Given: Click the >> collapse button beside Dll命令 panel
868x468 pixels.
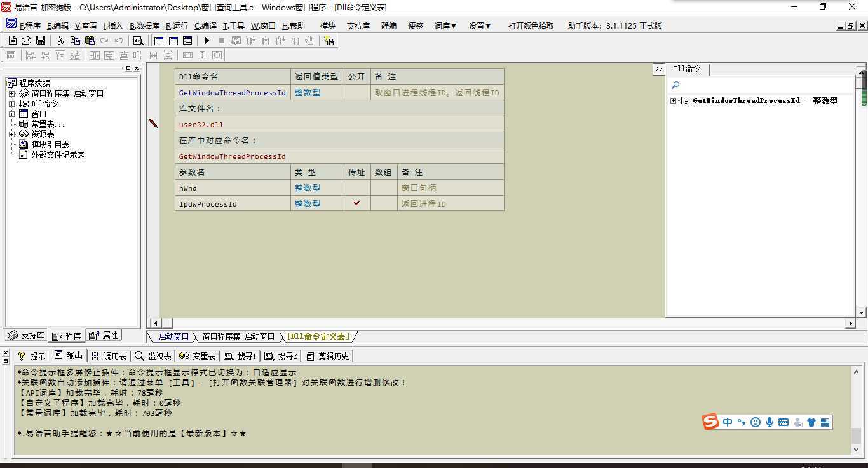Looking at the screenshot, I should pos(659,69).
